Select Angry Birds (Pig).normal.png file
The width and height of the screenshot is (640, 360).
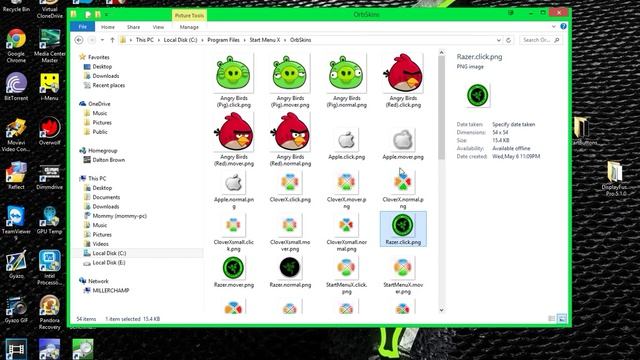346,81
